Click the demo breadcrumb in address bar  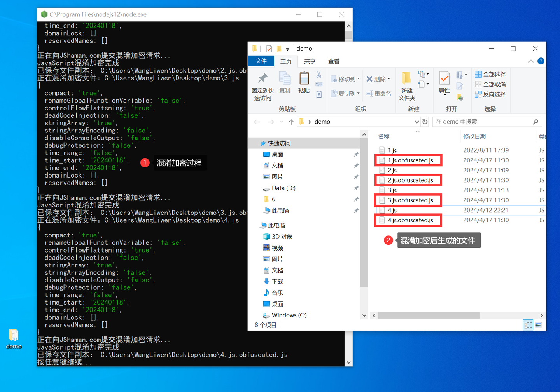coord(322,122)
